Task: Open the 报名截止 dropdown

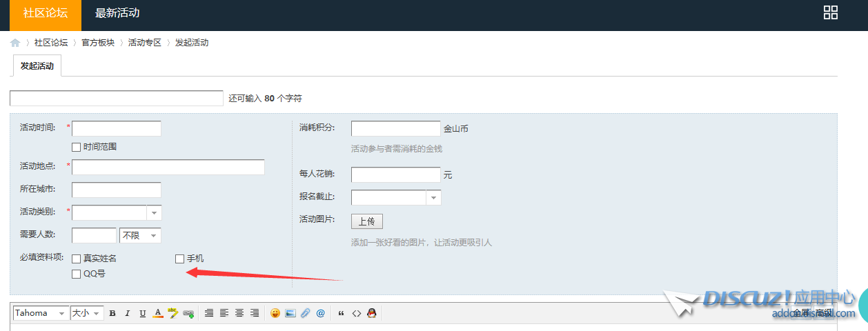Action: [433, 198]
